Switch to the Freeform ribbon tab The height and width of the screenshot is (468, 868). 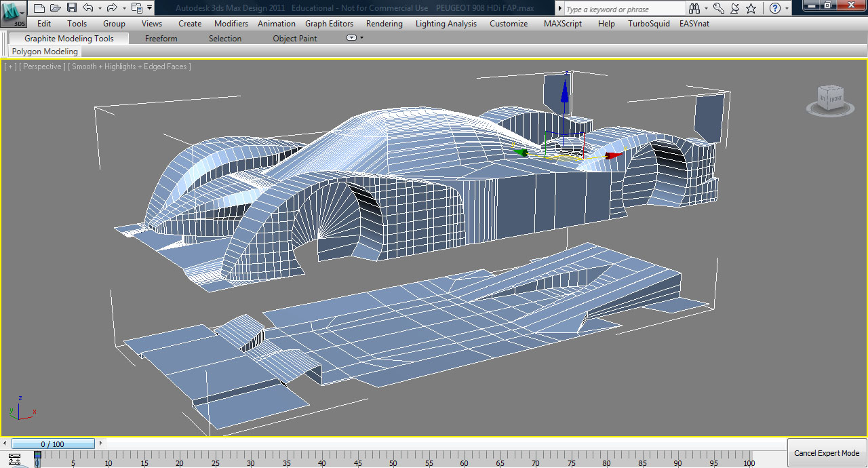161,39
